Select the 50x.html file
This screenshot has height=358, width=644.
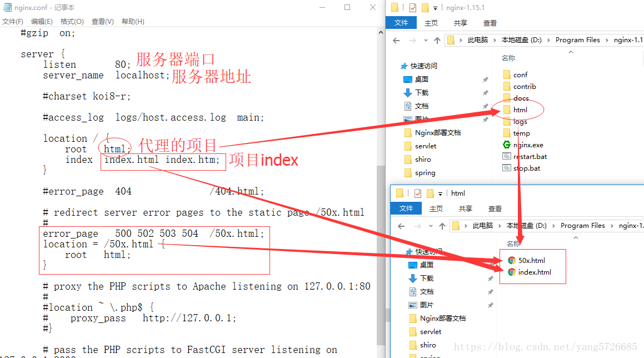[527, 260]
